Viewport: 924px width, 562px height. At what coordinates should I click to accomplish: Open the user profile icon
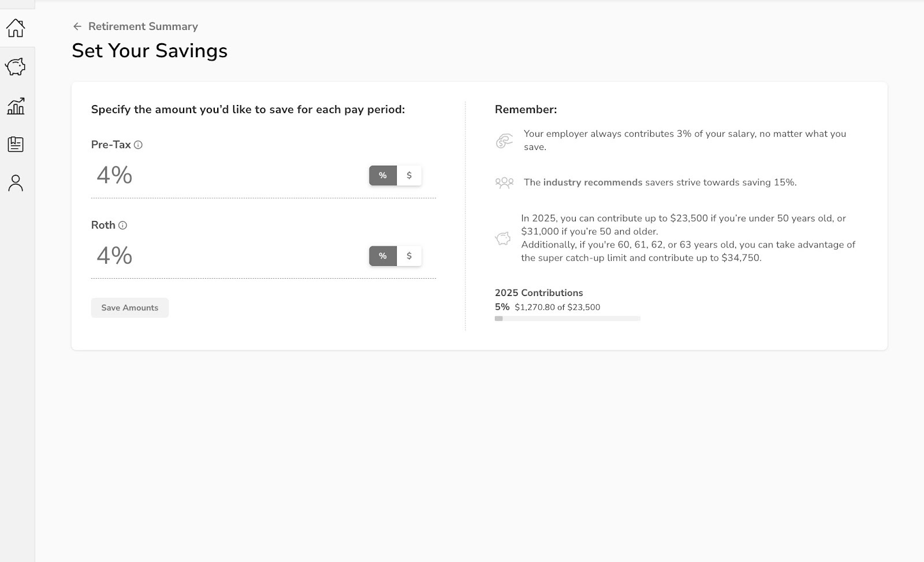(16, 183)
